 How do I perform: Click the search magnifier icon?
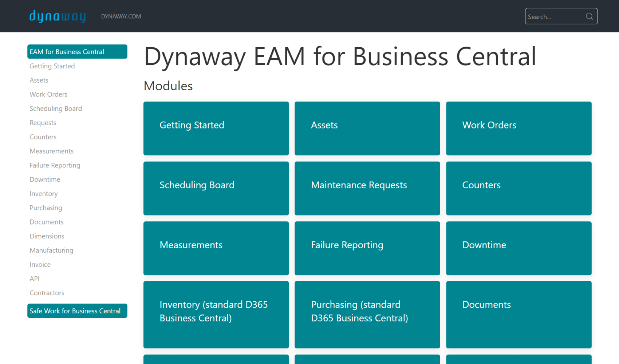pyautogui.click(x=590, y=16)
